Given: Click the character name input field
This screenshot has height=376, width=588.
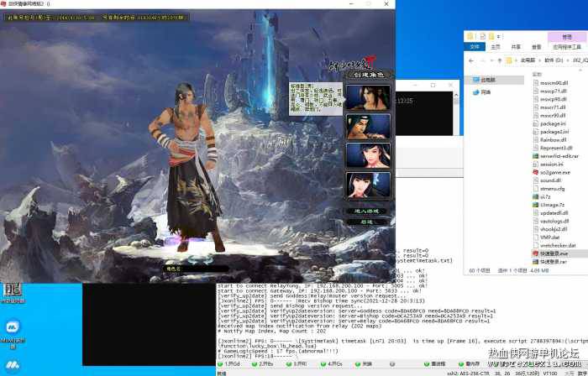Looking at the screenshot, I should pos(197,269).
